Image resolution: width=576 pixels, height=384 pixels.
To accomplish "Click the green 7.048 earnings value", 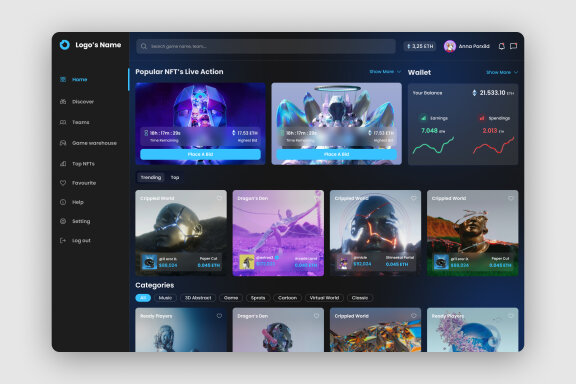I will coord(429,130).
